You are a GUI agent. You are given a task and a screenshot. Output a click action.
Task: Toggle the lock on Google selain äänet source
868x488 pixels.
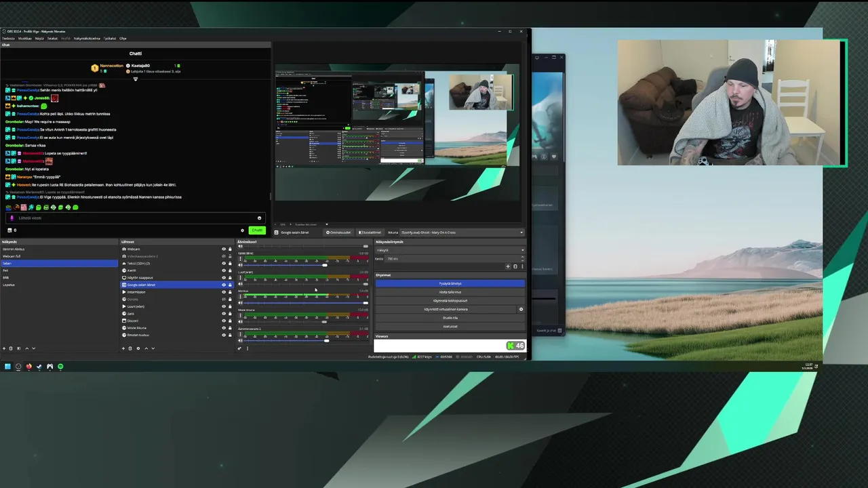click(230, 285)
